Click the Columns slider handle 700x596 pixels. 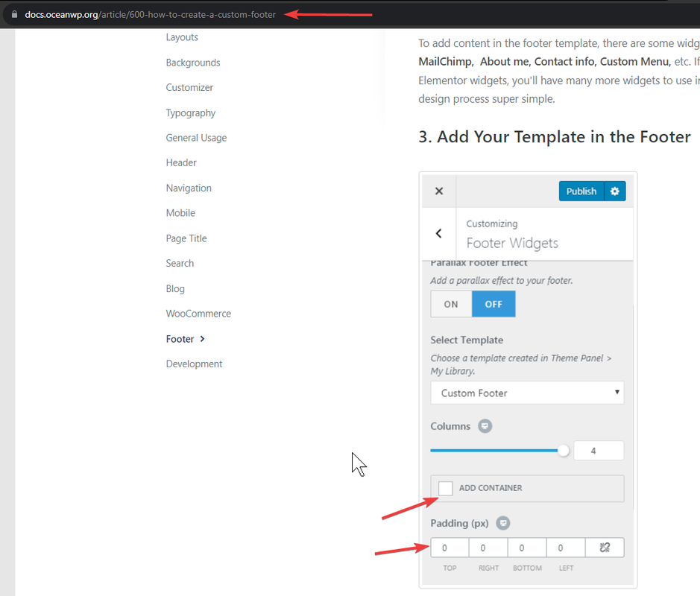pyautogui.click(x=564, y=451)
